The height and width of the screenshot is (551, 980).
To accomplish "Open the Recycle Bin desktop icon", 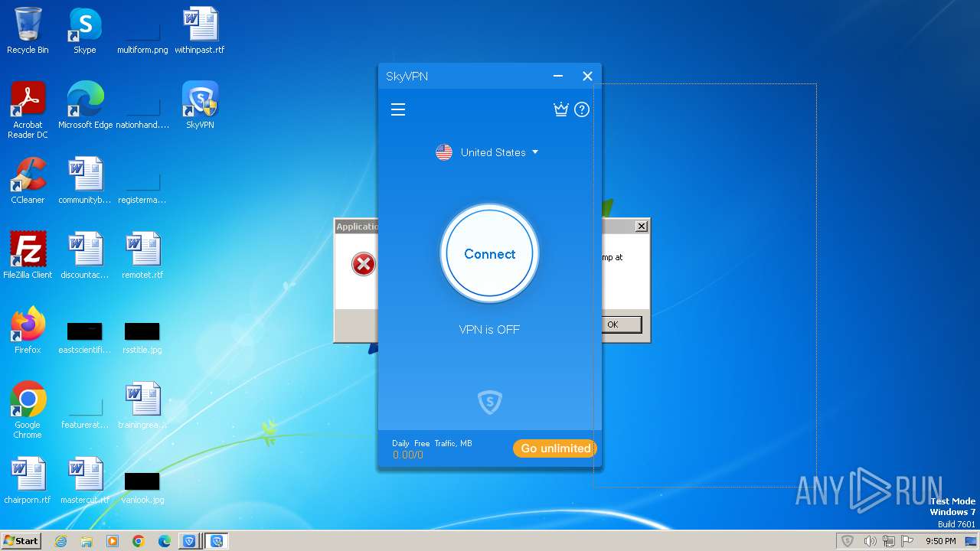I will pos(28,31).
